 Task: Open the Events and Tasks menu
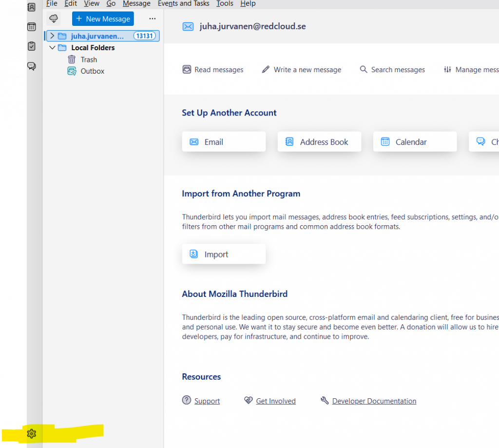(x=184, y=4)
